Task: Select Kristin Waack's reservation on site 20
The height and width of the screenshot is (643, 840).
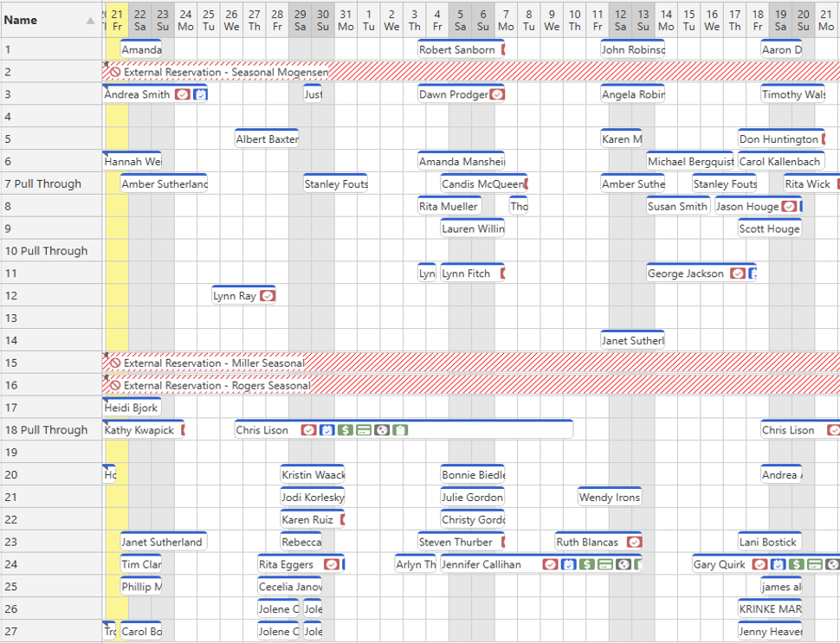Action: point(313,475)
